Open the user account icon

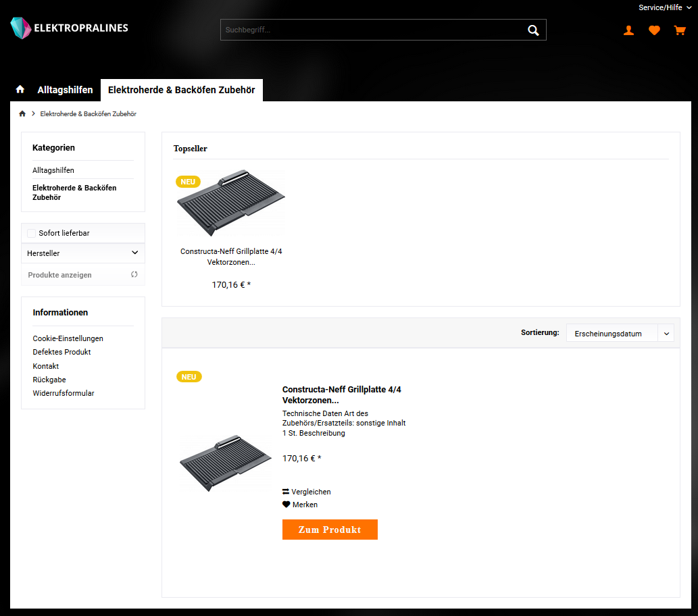(x=628, y=30)
